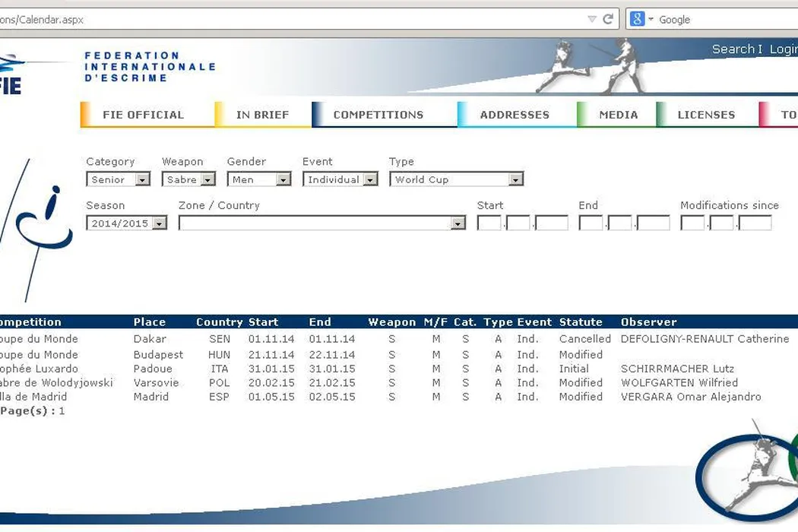Open the address bar history arrow
This screenshot has width=798, height=532.
coord(592,19)
